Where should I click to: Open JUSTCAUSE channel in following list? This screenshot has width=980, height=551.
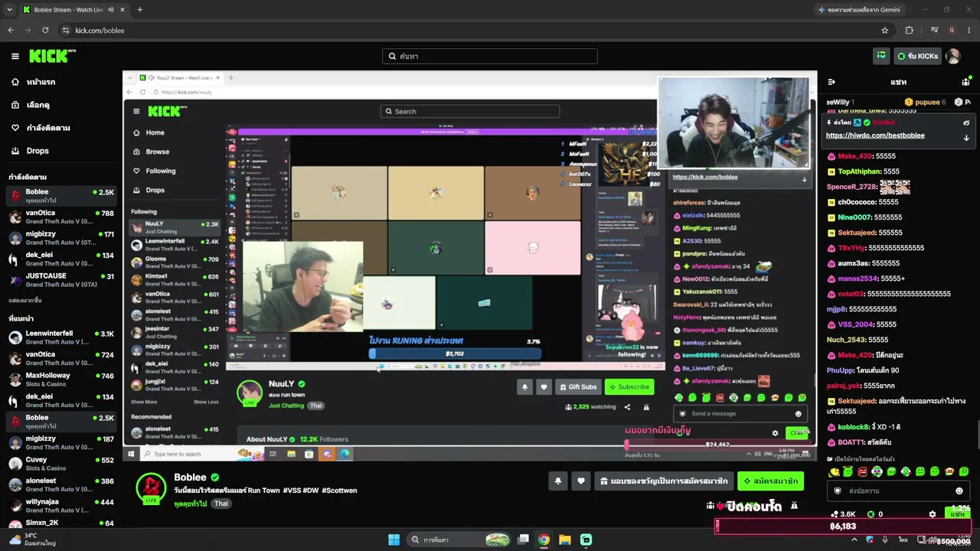pyautogui.click(x=61, y=280)
